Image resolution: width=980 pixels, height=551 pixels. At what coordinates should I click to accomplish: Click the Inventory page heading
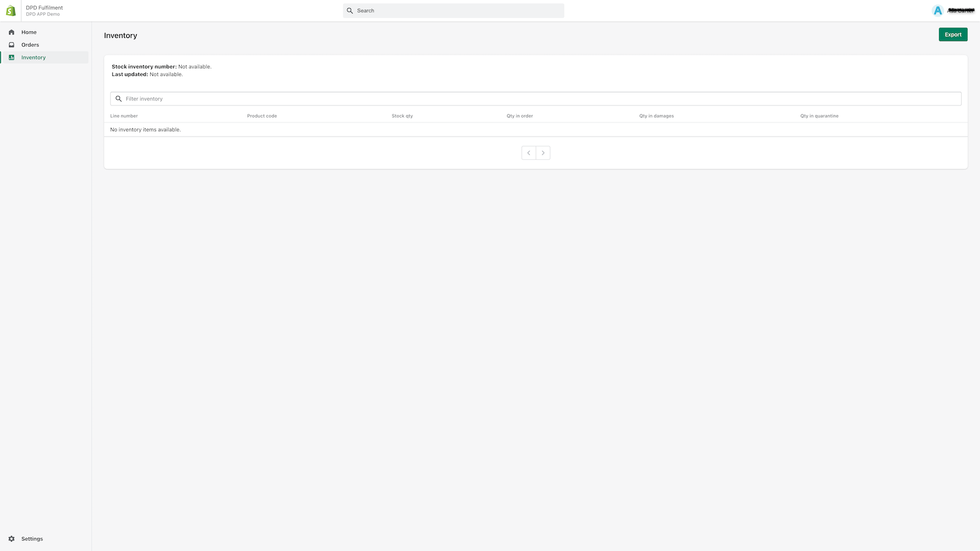tap(121, 36)
